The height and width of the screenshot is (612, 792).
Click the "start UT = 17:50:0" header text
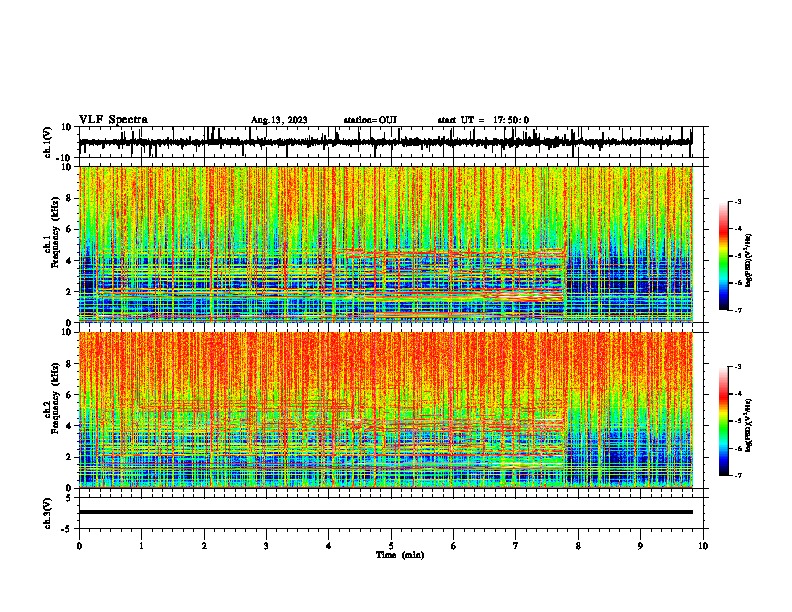(483, 120)
